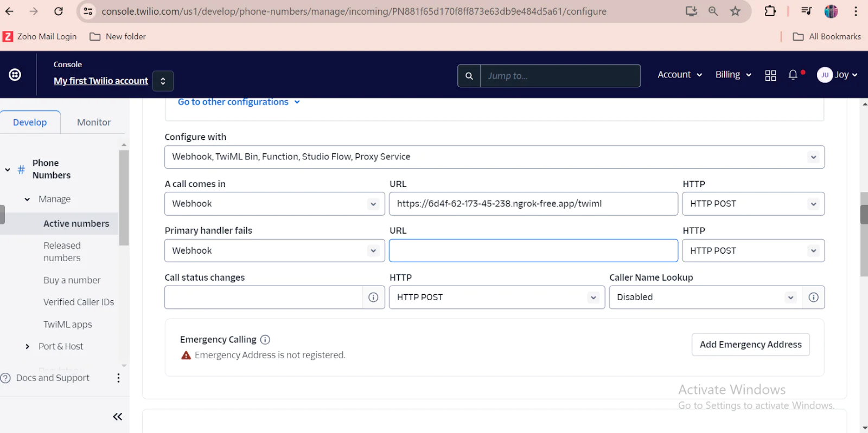Open the Chrome three-dot menu
868x433 pixels.
click(x=856, y=11)
